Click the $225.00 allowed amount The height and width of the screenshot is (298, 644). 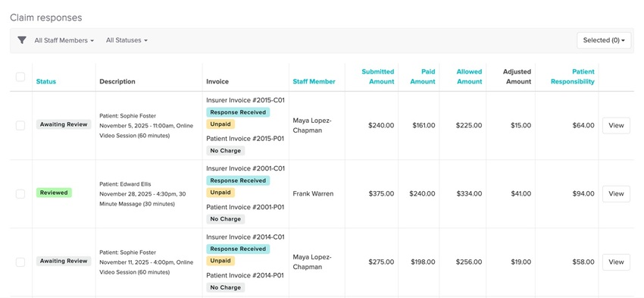coord(469,125)
